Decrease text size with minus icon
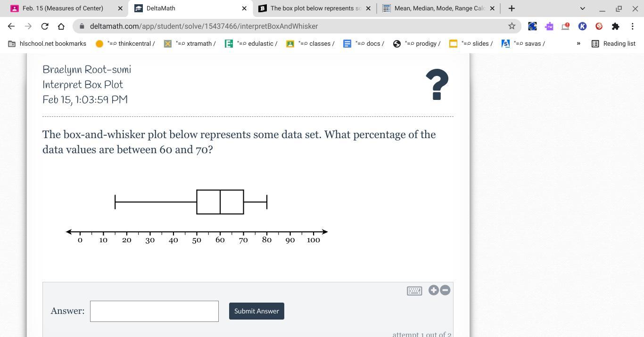Viewport: 644px width, 337px height. [x=445, y=290]
